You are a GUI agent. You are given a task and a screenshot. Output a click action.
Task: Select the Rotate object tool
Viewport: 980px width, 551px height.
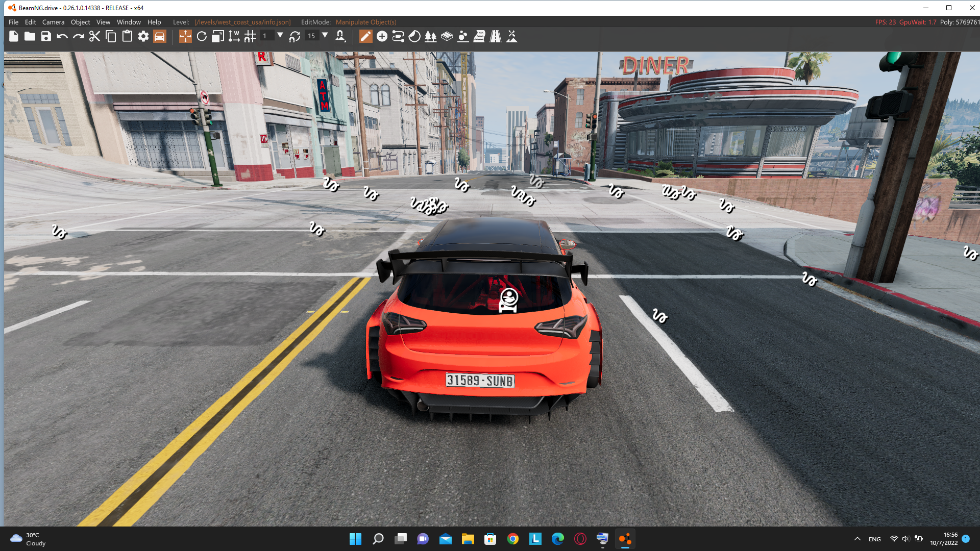point(202,36)
